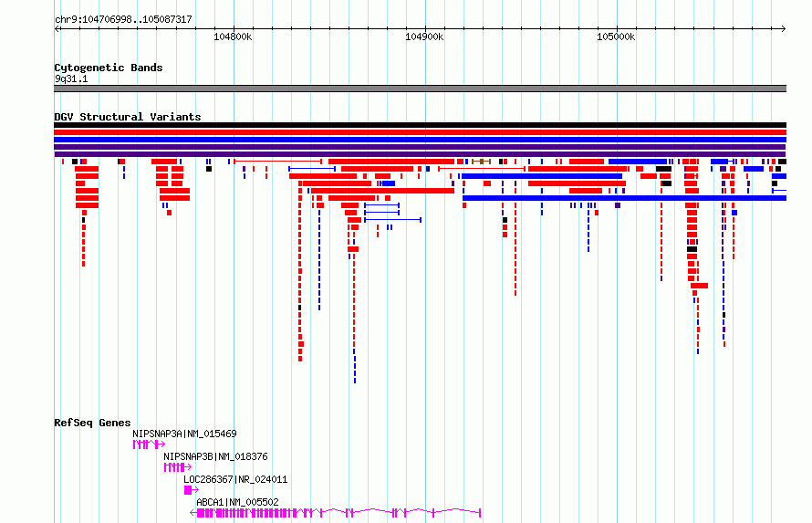Click the black full-width structural variant bar
The width and height of the screenshot is (812, 523).
420,125
